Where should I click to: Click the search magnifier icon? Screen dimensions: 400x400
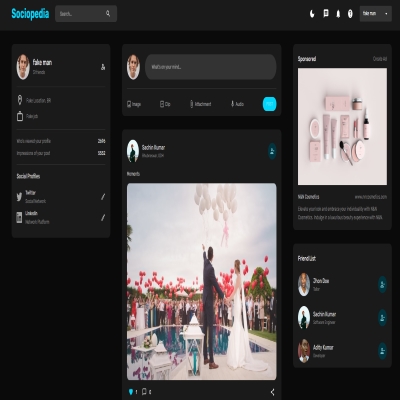108,13
